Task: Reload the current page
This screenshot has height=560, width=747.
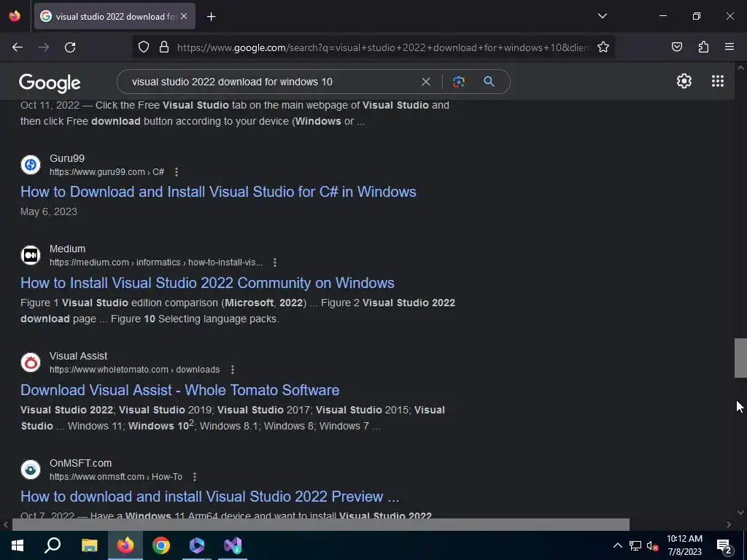Action: [70, 47]
